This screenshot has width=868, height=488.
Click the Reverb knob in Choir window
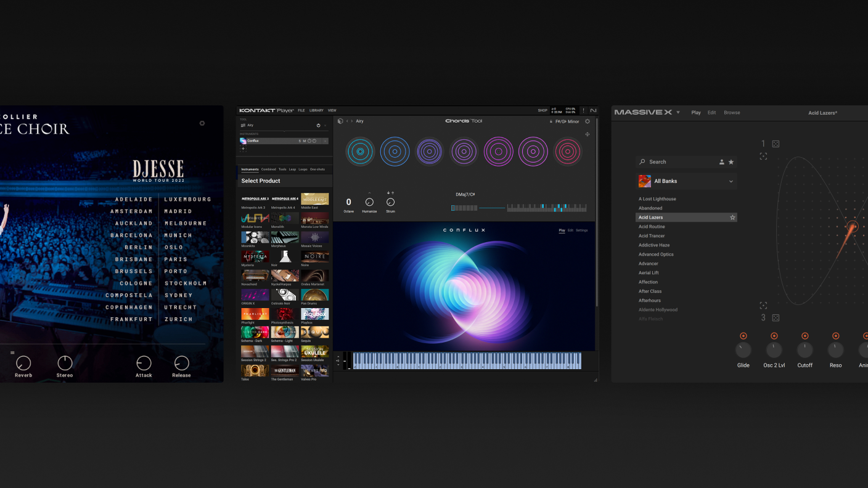(x=23, y=363)
